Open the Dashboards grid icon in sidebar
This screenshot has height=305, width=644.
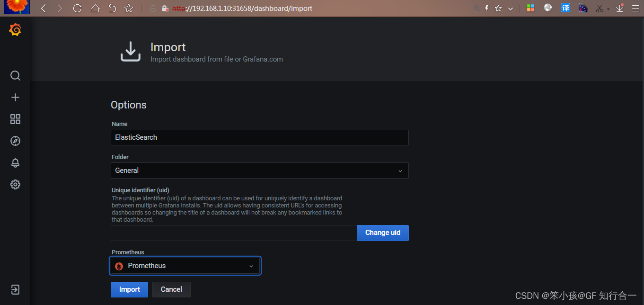[15, 119]
